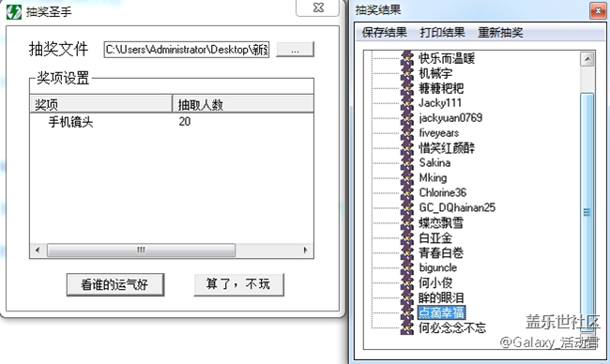Select winner 白亚金 in results
Viewport: 610px width, 364px height.
pos(435,237)
